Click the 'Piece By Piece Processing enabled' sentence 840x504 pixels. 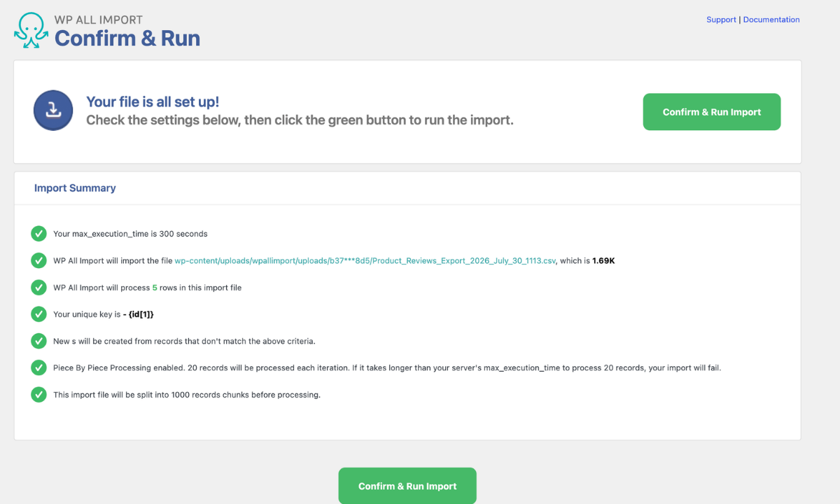click(x=387, y=368)
